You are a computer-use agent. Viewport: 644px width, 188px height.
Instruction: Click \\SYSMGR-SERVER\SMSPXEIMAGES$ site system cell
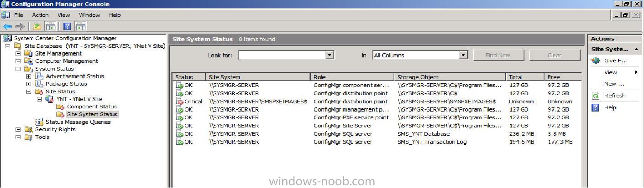258,102
